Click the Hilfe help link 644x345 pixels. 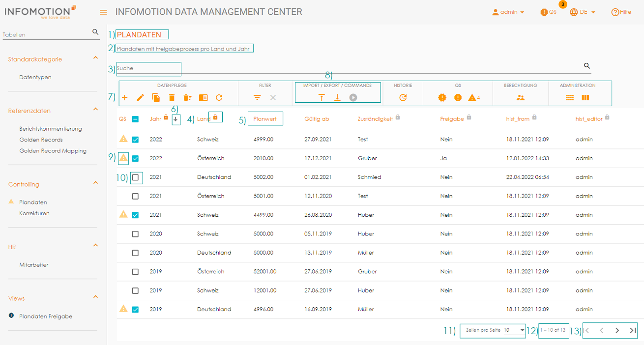click(x=621, y=12)
